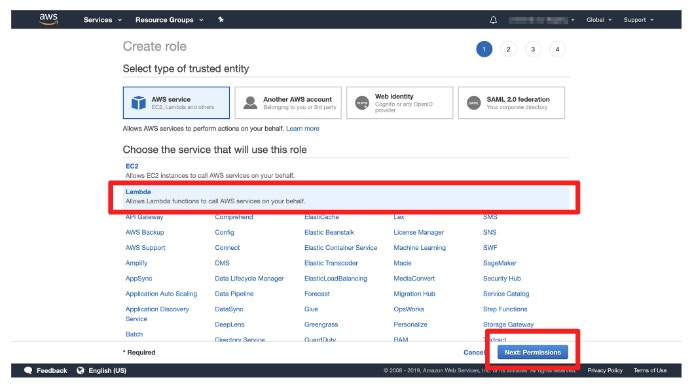Choose the SWF service
This screenshot has width=693, height=392.
pos(490,248)
